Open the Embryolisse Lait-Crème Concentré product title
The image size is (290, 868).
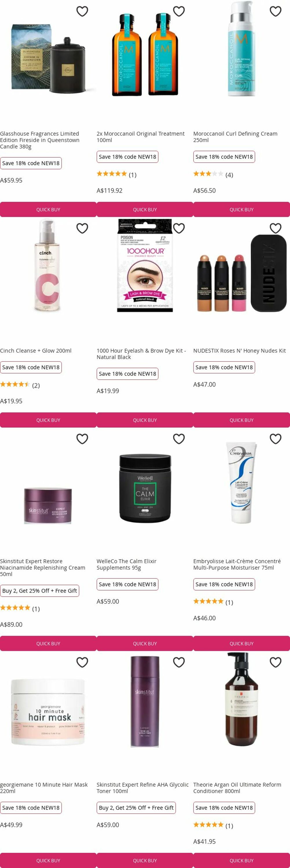click(x=237, y=564)
